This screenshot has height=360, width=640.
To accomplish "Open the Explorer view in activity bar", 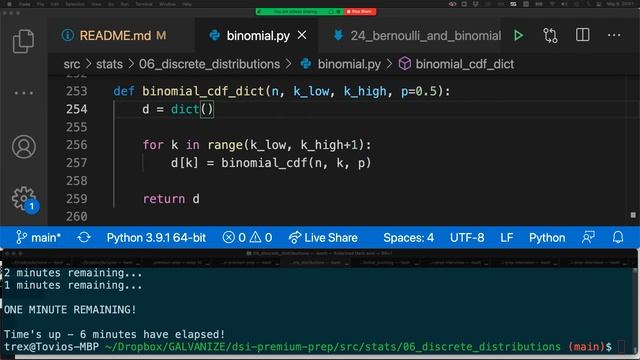I will click(x=23, y=41).
